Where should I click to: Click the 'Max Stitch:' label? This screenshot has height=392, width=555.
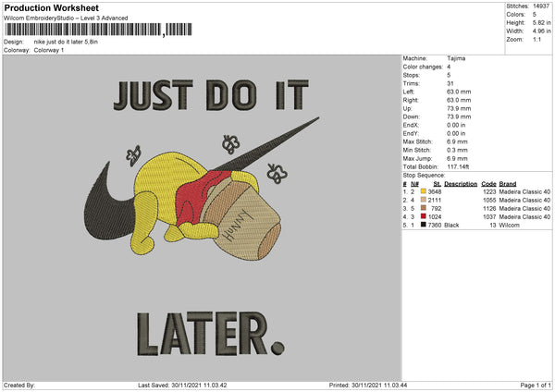click(418, 141)
